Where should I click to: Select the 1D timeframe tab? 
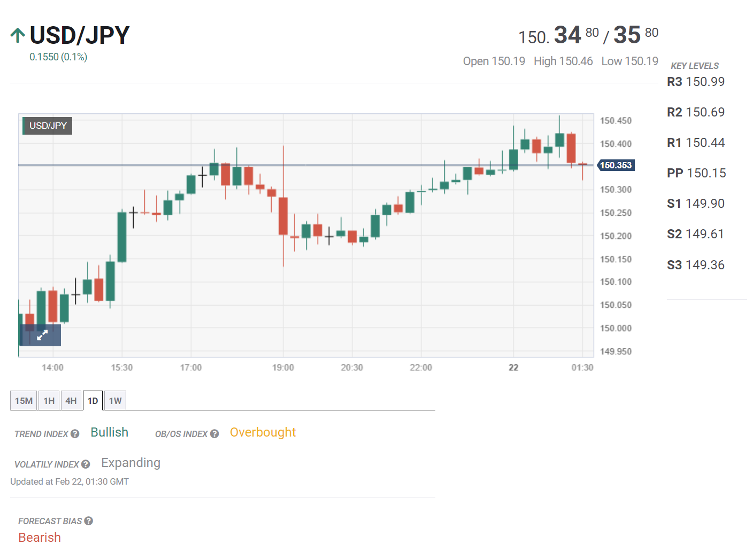click(x=93, y=401)
